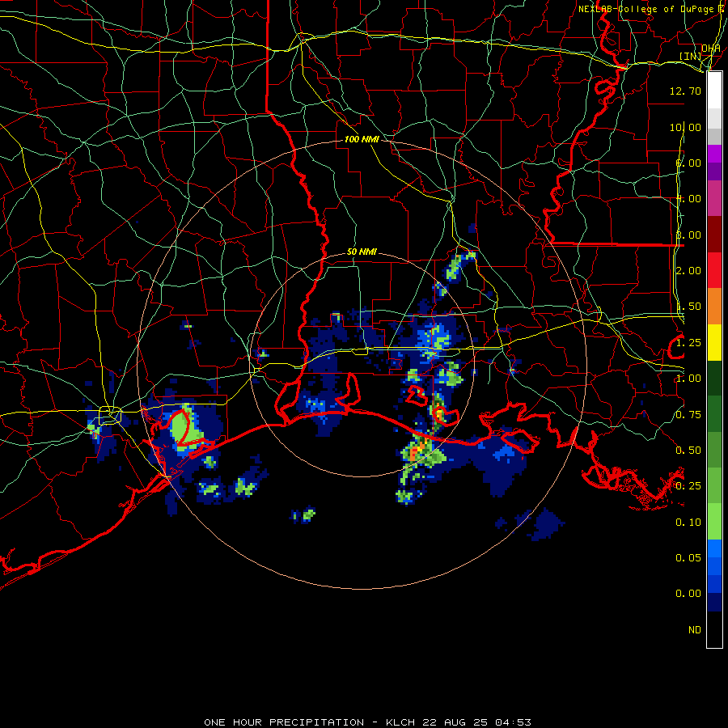Select the 0.50 legend value
The height and width of the screenshot is (728, 728).
pyautogui.click(x=688, y=451)
